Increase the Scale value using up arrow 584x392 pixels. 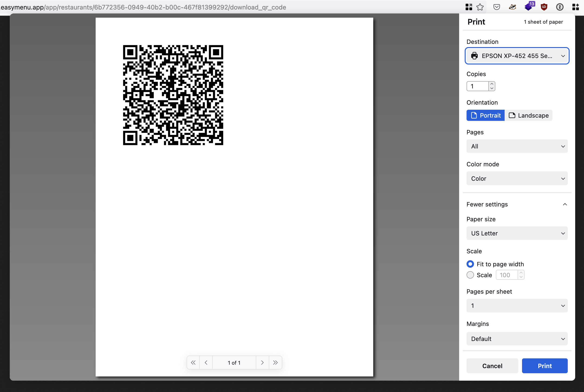tap(521, 273)
